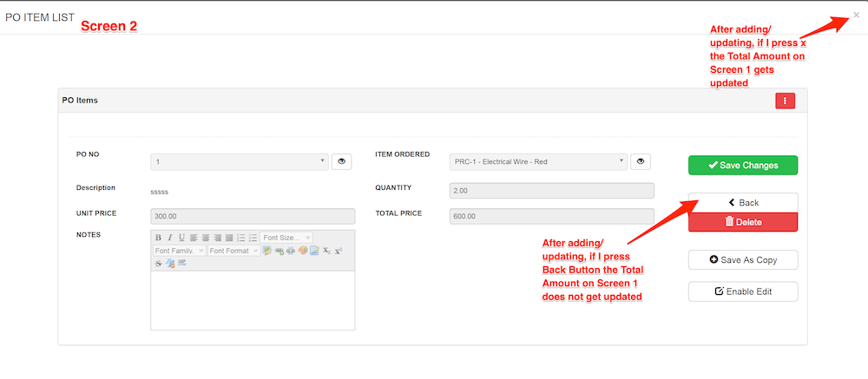This screenshot has height=379, width=868.
Task: Click the Save As Copy button
Action: point(743,259)
